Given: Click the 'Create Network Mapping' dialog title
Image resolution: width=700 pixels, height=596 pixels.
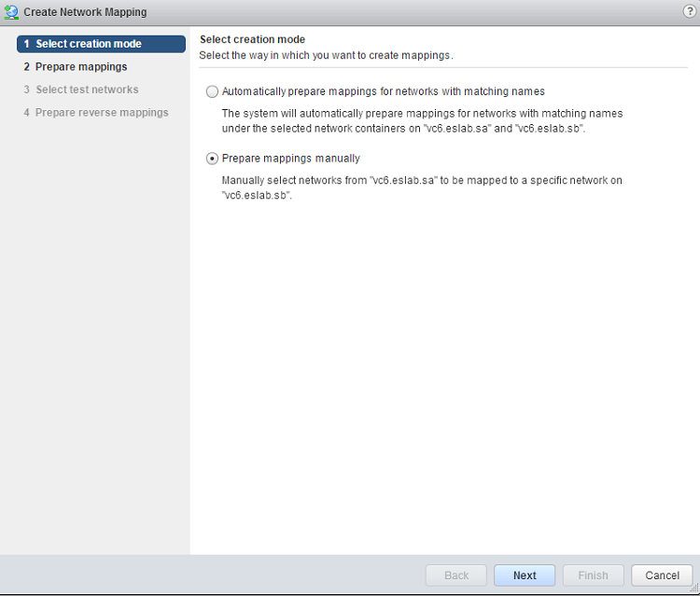Looking at the screenshot, I should pos(85,12).
